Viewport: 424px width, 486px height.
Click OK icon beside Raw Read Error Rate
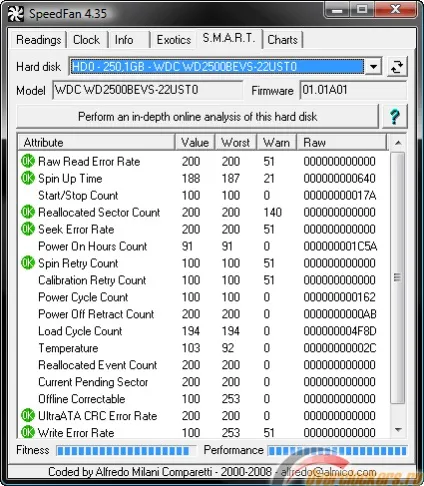28,161
